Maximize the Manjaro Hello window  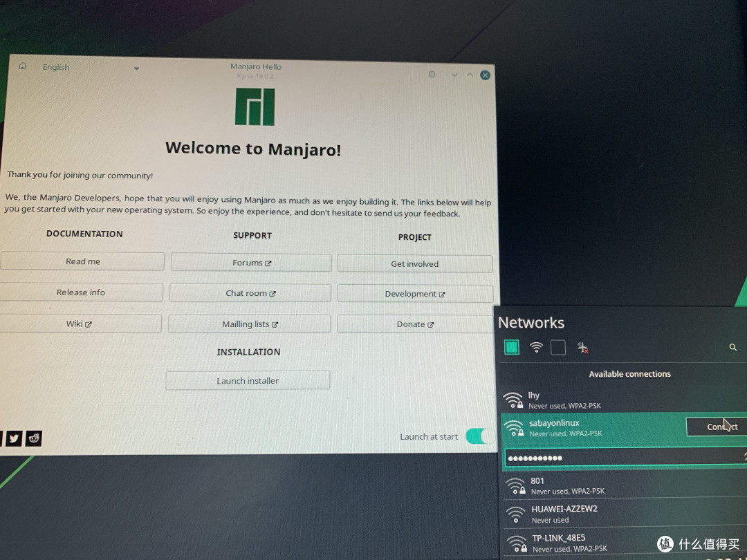(x=470, y=75)
